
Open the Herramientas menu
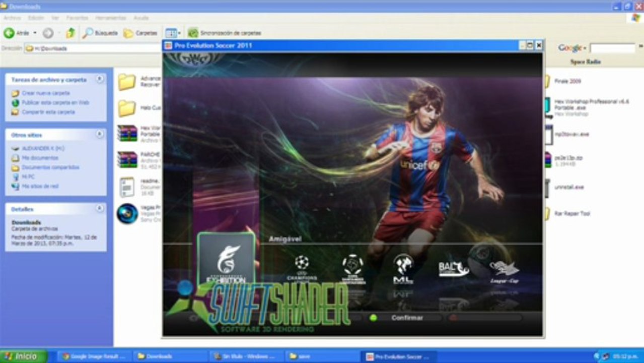tap(110, 18)
